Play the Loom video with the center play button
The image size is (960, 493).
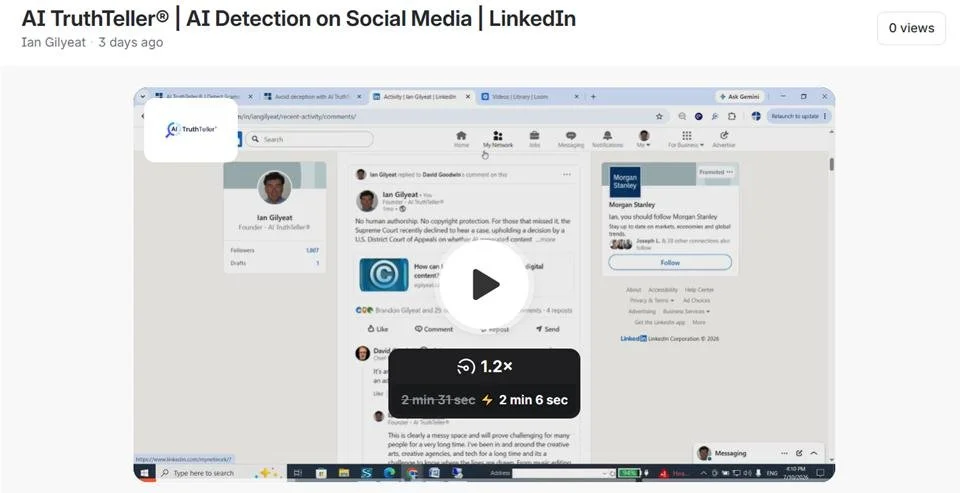pos(484,285)
